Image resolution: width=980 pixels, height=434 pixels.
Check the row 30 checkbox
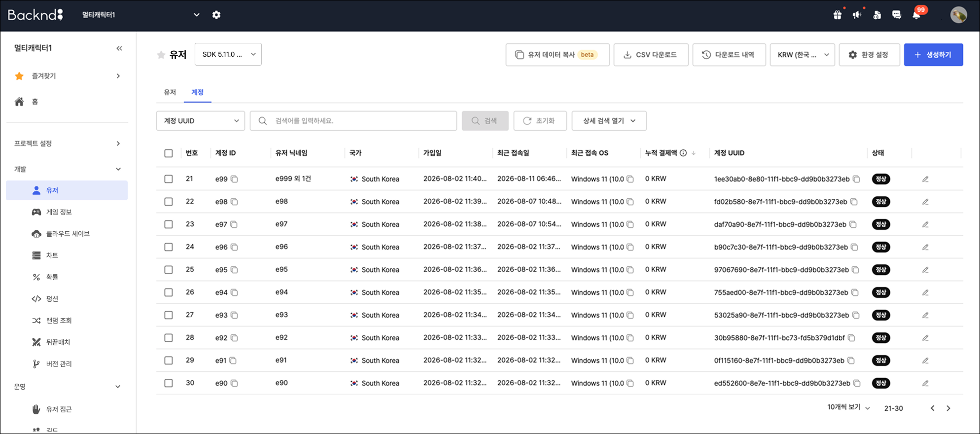coord(169,383)
